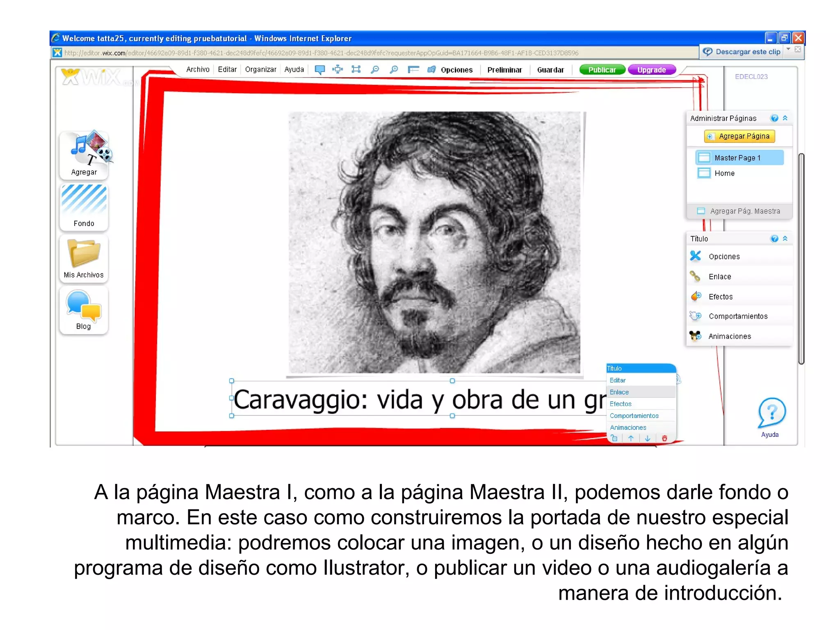Click the purple Upgrade button
The width and height of the screenshot is (840, 630).
coord(652,70)
